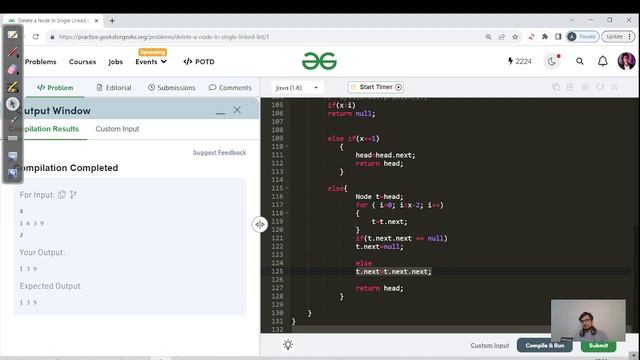Switch to the Custom Input tab

tap(117, 129)
